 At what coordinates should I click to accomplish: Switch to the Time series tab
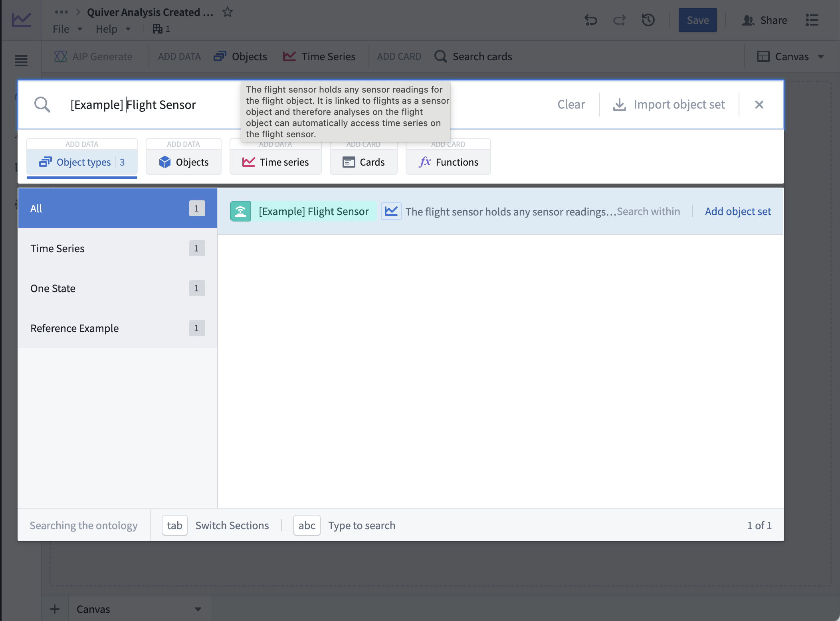click(275, 162)
